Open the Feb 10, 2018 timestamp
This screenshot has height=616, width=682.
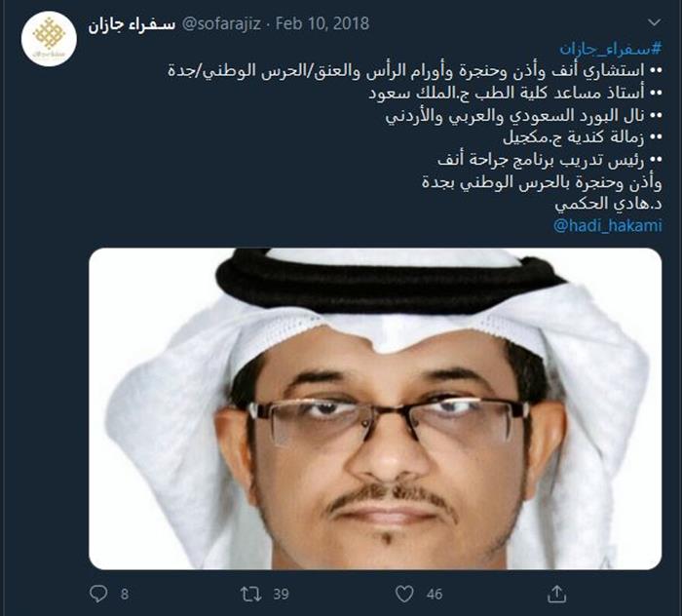tap(322, 23)
